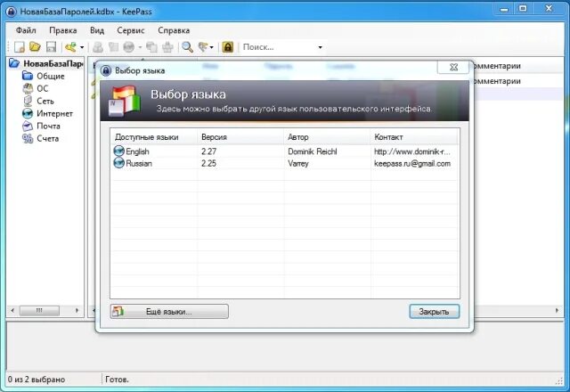This screenshot has height=392, width=570.
Task: Click the New database toolbar icon
Action: pos(19,47)
